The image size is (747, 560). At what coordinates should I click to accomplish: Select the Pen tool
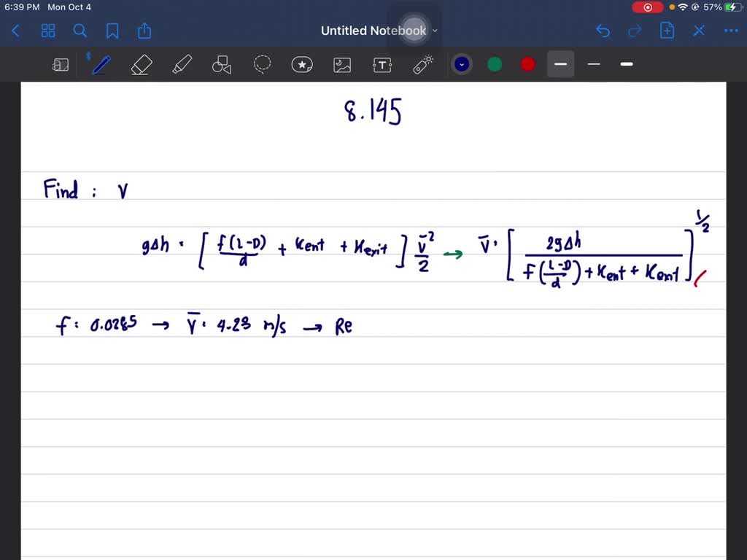pyautogui.click(x=101, y=65)
